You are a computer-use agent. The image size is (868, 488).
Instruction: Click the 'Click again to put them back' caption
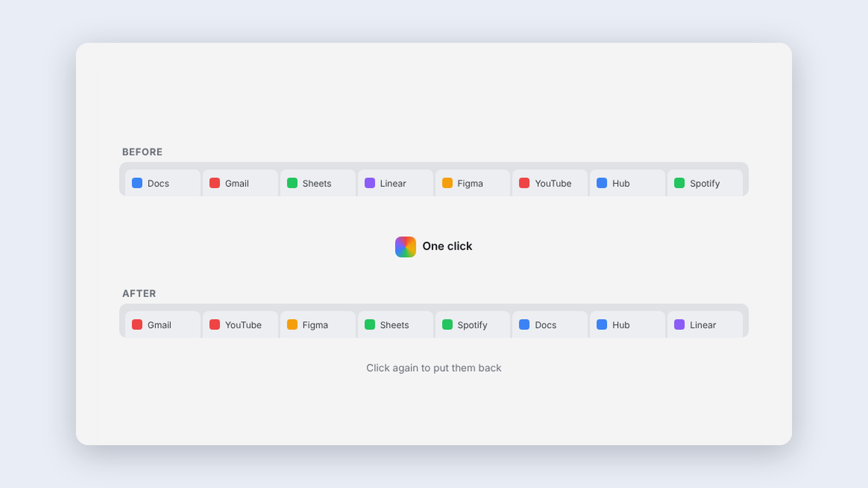[434, 368]
